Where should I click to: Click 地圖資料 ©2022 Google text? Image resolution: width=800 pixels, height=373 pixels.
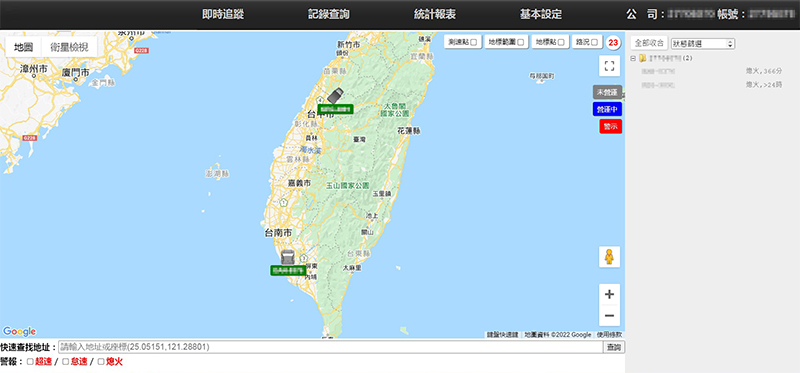click(x=558, y=335)
